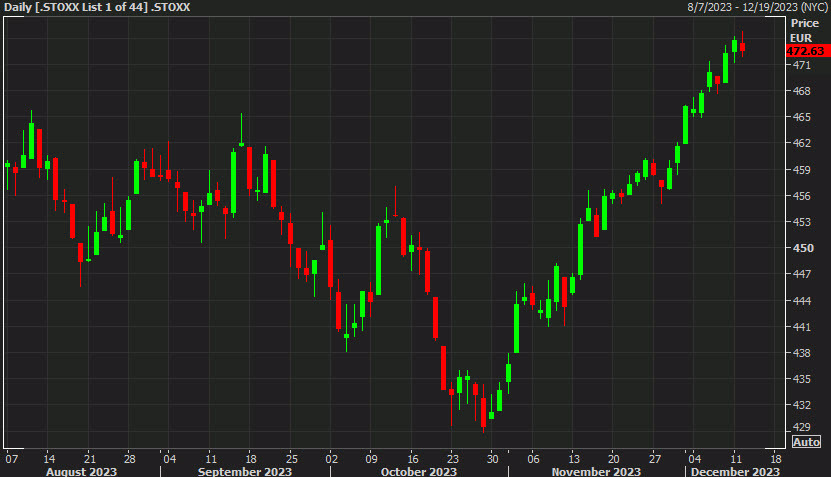Click the '18' date tick in September
The width and height of the screenshot is (831, 477).
(x=251, y=459)
